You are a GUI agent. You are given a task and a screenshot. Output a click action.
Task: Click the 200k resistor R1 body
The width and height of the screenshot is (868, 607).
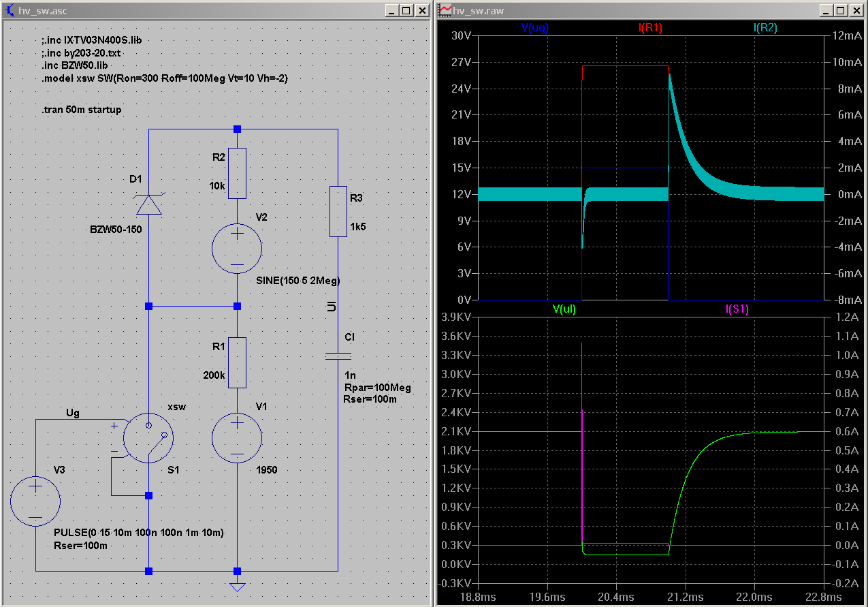coord(237,363)
